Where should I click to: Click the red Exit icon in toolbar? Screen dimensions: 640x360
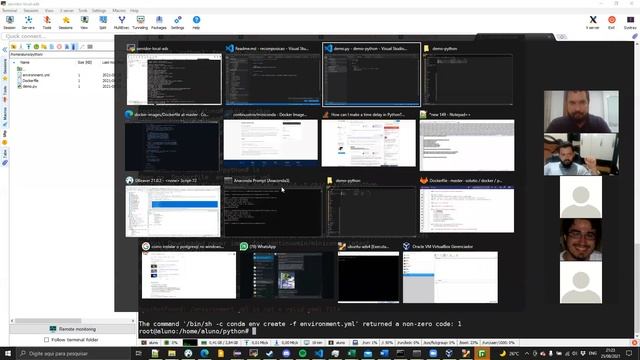point(611,22)
